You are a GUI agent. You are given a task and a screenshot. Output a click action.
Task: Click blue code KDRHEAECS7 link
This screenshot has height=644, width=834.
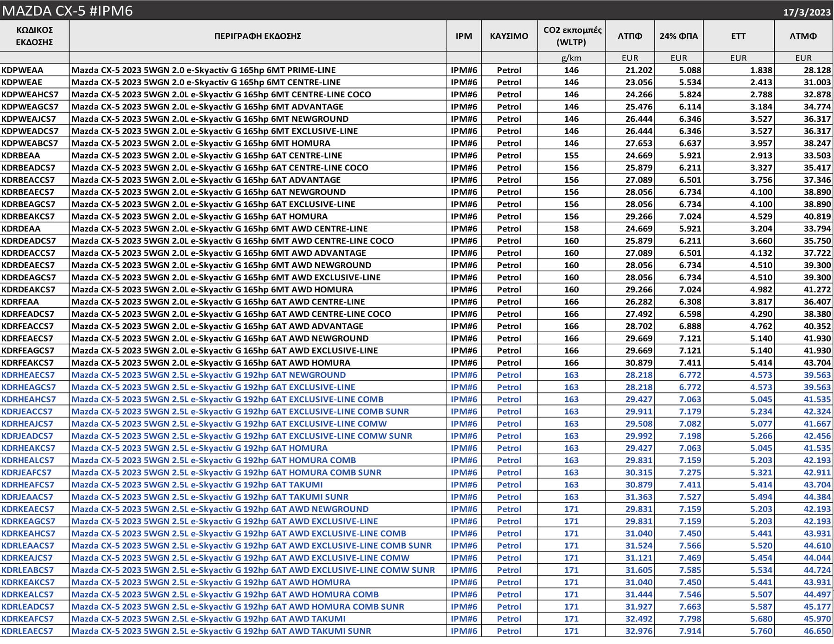(28, 375)
